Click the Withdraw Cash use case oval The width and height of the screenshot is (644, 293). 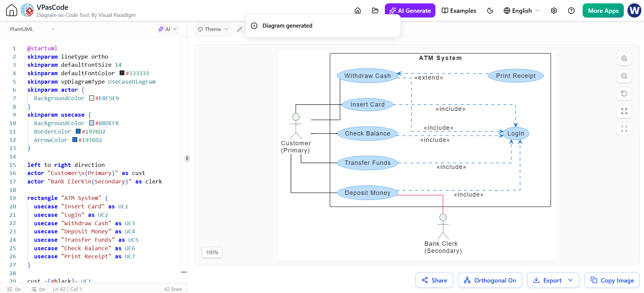pyautogui.click(x=367, y=76)
